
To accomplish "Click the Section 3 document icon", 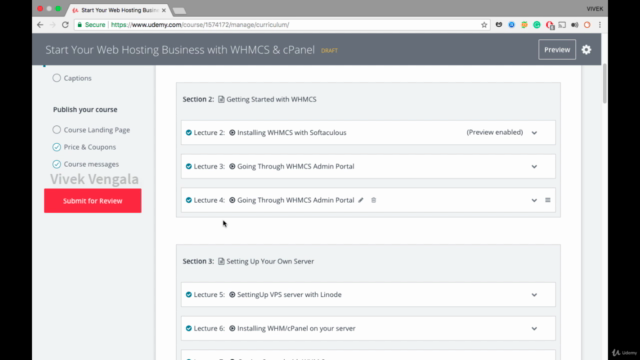I will coord(221,261).
